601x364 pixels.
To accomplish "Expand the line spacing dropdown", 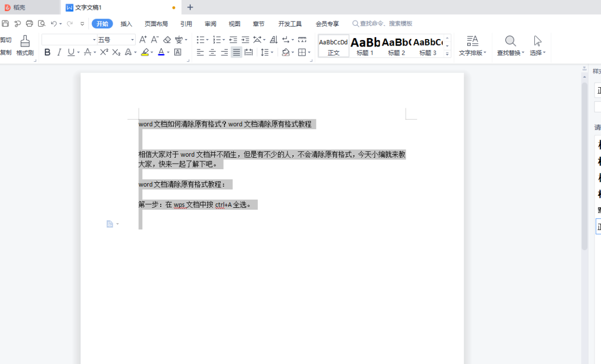I will click(x=272, y=52).
